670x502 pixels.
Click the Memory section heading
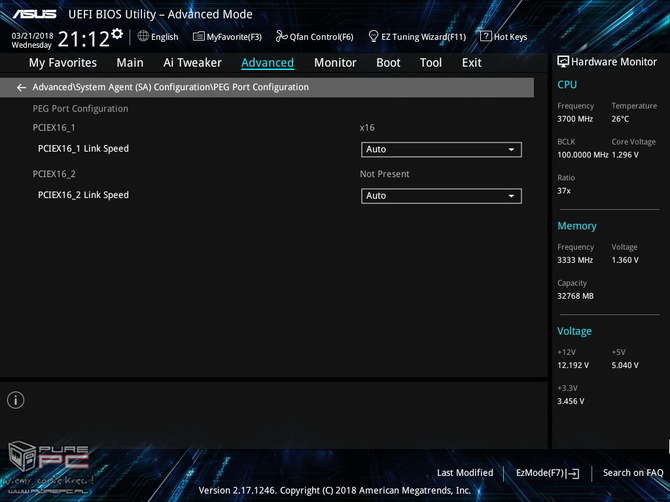[x=577, y=226]
